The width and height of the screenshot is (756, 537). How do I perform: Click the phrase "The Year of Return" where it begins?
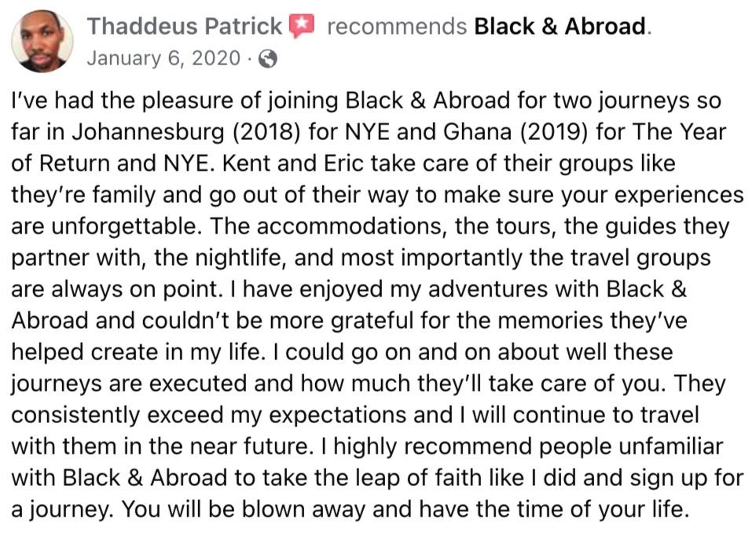[x=679, y=132]
